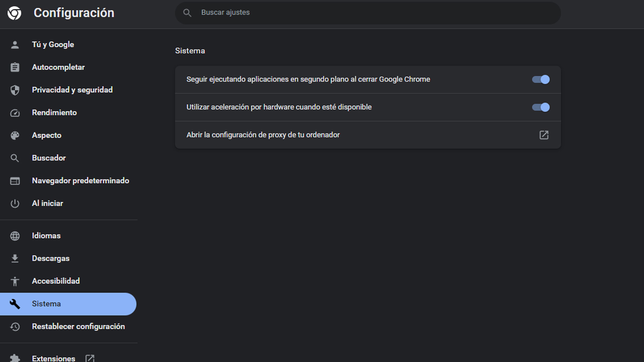644x362 pixels.
Task: Click the Al iniciar power icon
Action: 15,204
